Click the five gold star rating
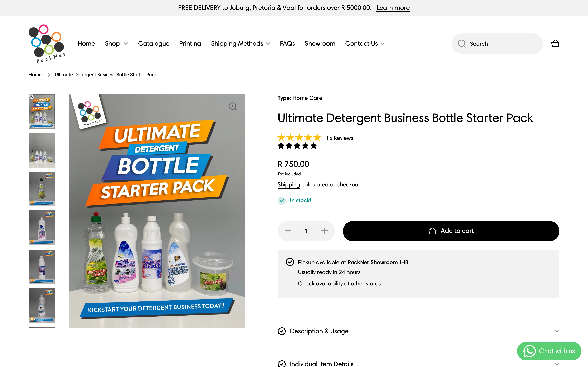The height and width of the screenshot is (367, 588). [x=299, y=138]
